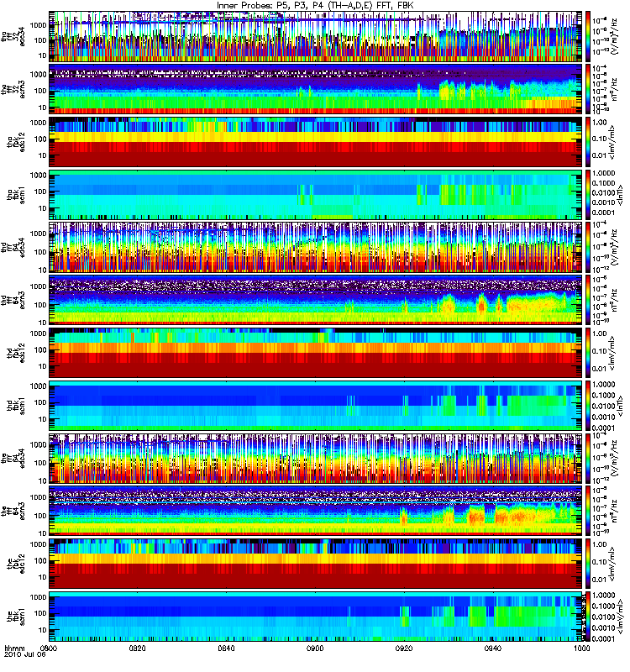Image resolution: width=630 pixels, height=672 pixels.
Task: Click the 'thd fff 64 edc34' y-axis label
Action: (13, 247)
